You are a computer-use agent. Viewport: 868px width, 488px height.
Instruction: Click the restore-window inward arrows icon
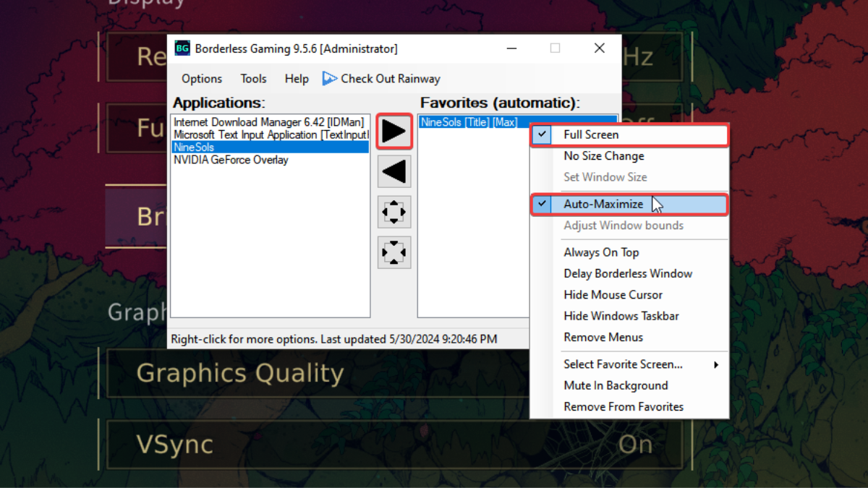coord(394,253)
